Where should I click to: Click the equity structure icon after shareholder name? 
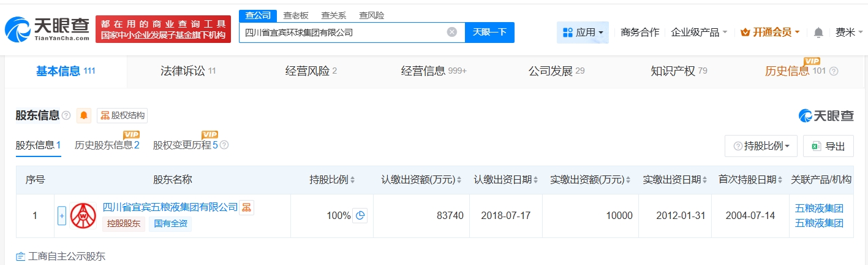(x=246, y=207)
